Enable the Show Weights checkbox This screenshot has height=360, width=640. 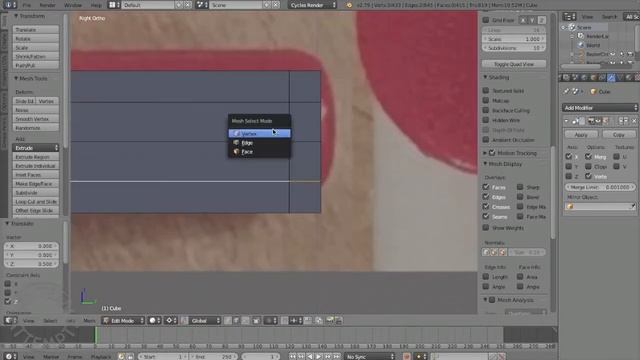pyautogui.click(x=486, y=227)
